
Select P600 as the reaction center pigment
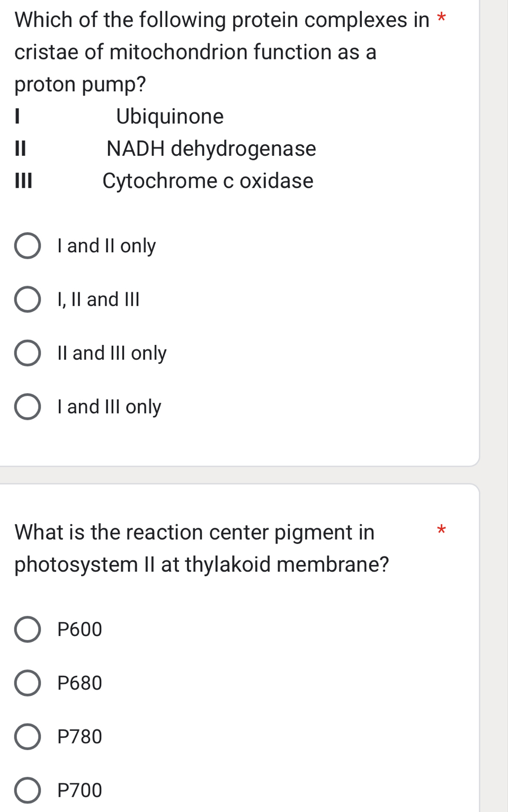point(28,630)
